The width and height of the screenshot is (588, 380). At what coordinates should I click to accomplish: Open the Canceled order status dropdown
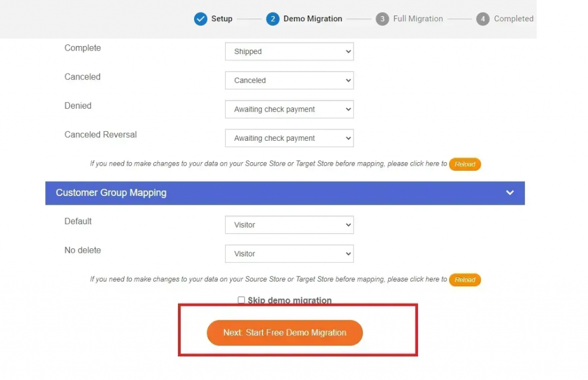[289, 80]
